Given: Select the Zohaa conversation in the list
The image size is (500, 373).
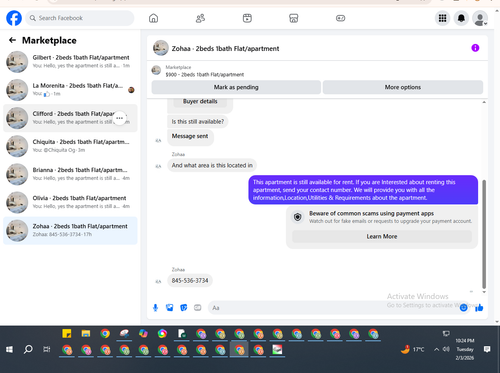Looking at the screenshot, I should tap(70, 230).
